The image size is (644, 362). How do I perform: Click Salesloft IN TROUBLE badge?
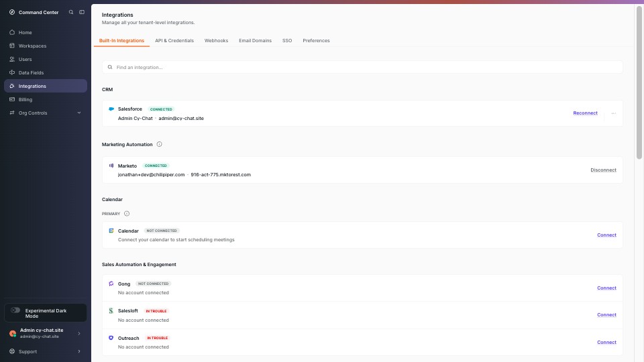point(156,311)
